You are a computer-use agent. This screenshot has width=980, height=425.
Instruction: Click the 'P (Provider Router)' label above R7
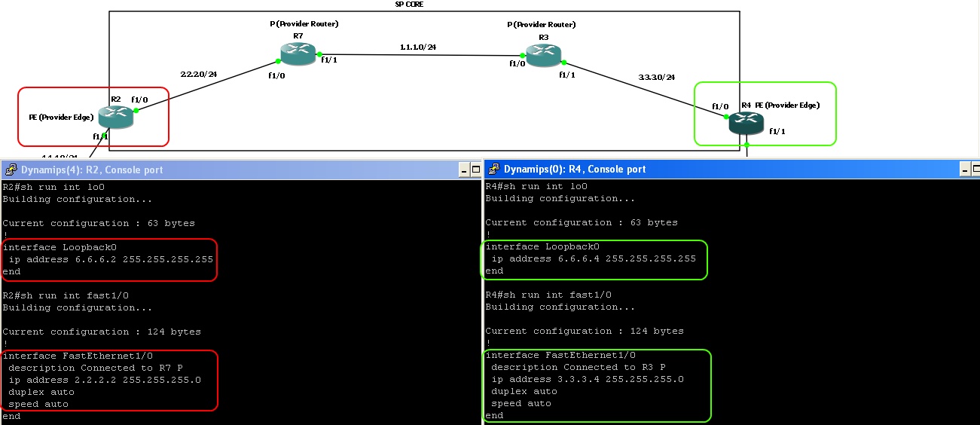[x=304, y=23]
